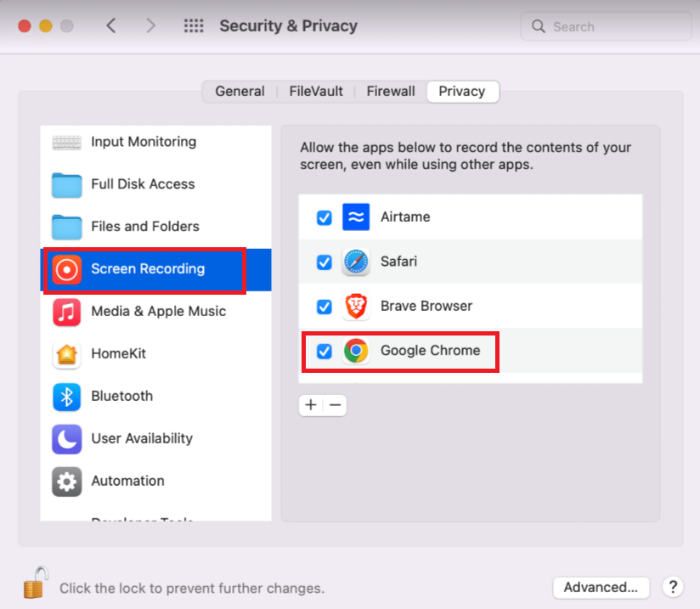Click the back navigation chevron
This screenshot has width=700, height=609.
pos(111,25)
